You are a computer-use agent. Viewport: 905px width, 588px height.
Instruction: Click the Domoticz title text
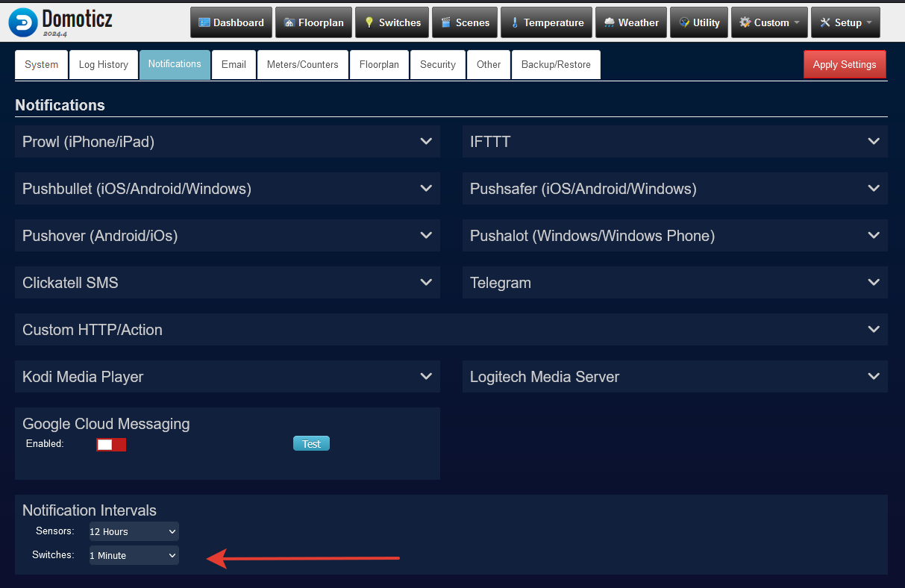[77, 18]
